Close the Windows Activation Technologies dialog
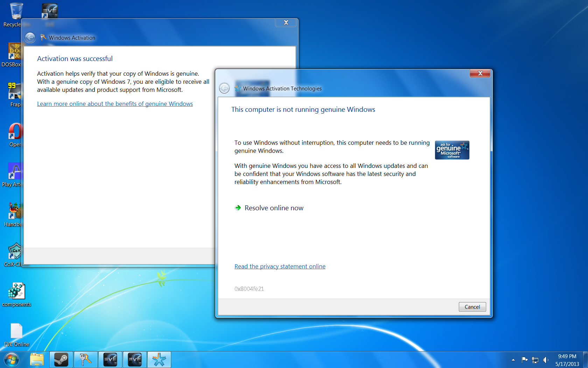The image size is (588, 368). click(480, 73)
